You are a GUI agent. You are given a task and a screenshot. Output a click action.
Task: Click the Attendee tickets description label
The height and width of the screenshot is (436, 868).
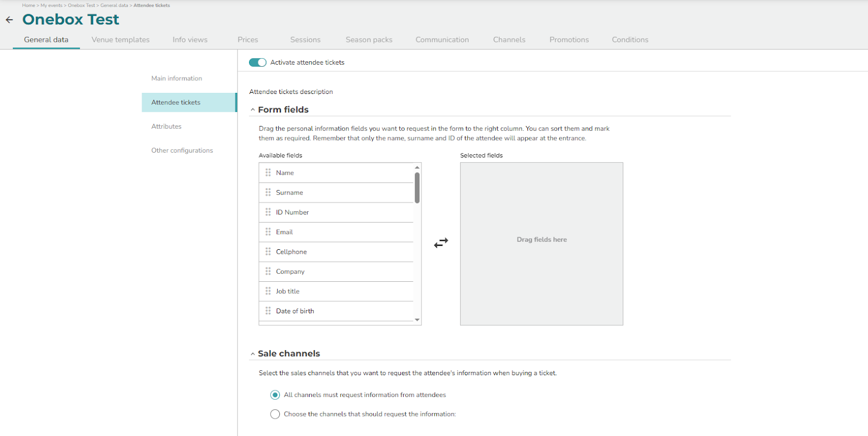coord(291,92)
